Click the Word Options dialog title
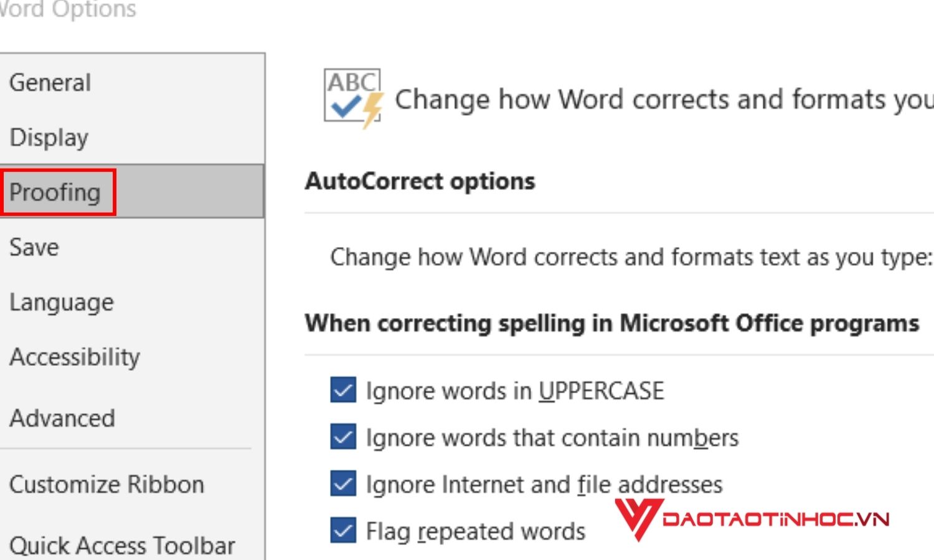 pos(68,9)
